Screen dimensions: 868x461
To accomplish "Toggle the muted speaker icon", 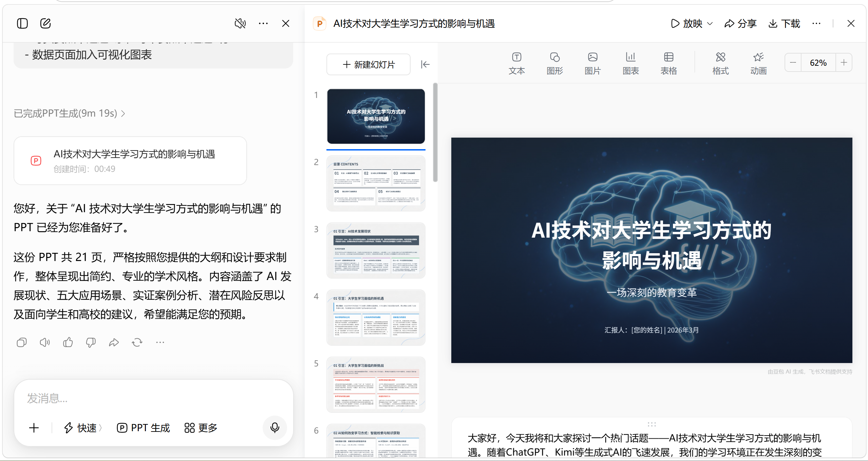I will point(240,23).
